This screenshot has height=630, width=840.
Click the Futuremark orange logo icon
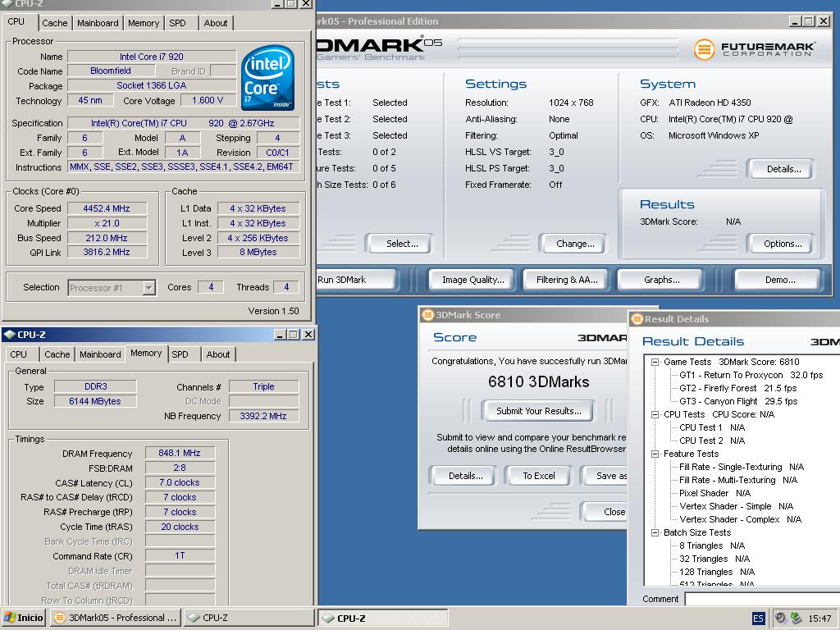click(x=704, y=49)
